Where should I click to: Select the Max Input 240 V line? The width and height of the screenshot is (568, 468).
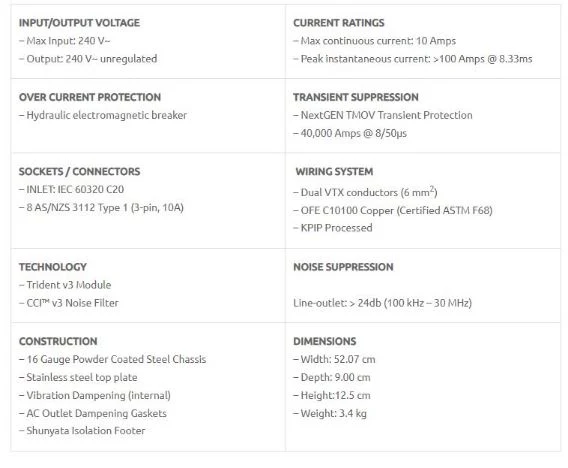click(64, 41)
